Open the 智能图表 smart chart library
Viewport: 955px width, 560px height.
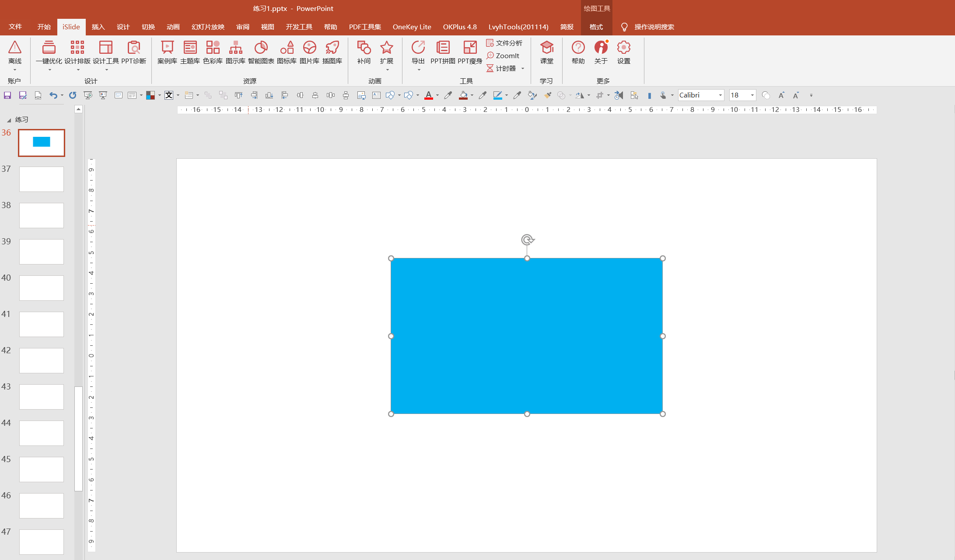click(x=261, y=52)
